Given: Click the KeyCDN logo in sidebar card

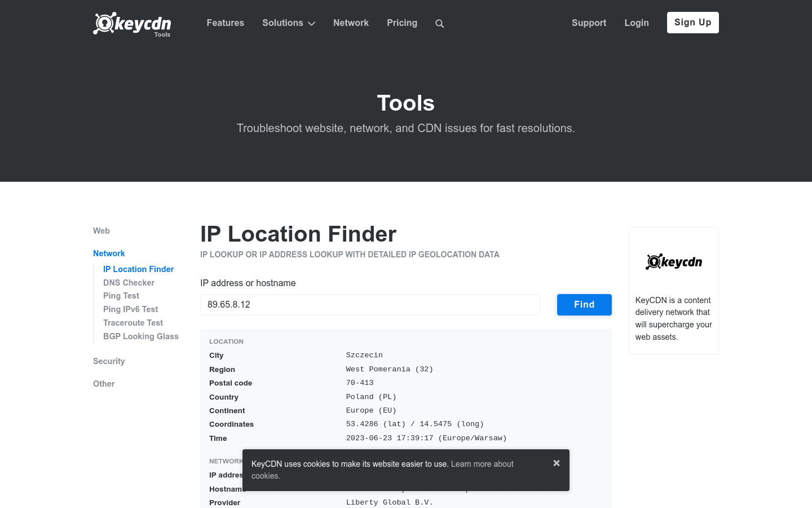Looking at the screenshot, I should tap(673, 261).
